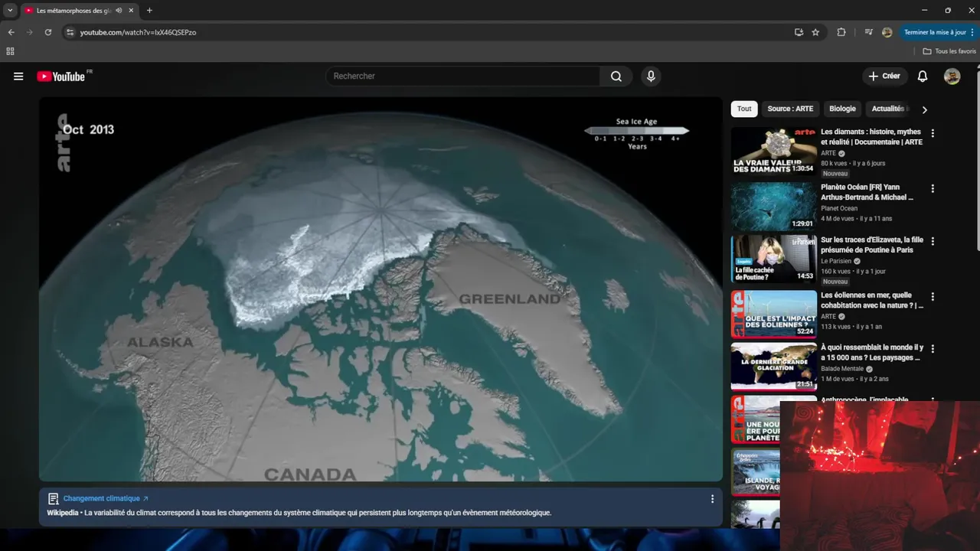The width and height of the screenshot is (980, 551).
Task: Reload the current page
Action: tap(48, 32)
